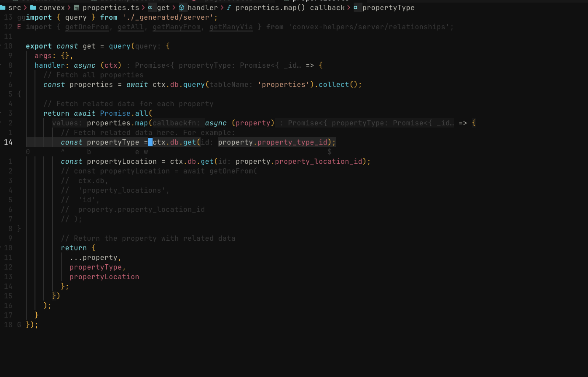
Task: Click Promise.all in the return statement
Action: 124,114
